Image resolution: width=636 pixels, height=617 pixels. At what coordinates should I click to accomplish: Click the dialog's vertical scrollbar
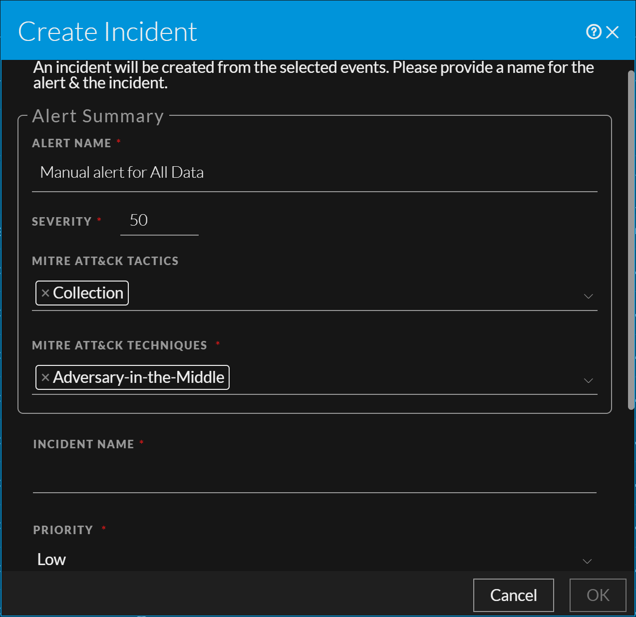[630, 240]
